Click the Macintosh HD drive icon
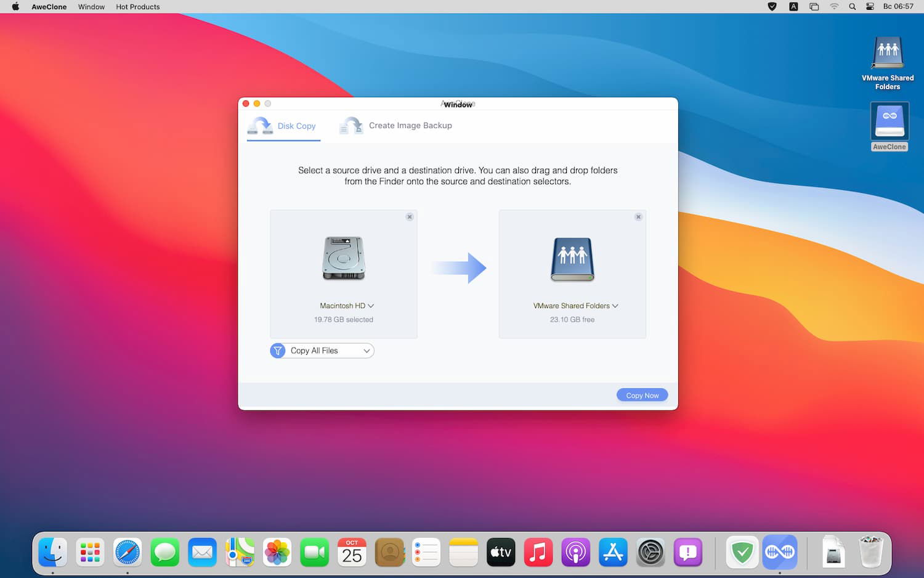 pos(344,258)
